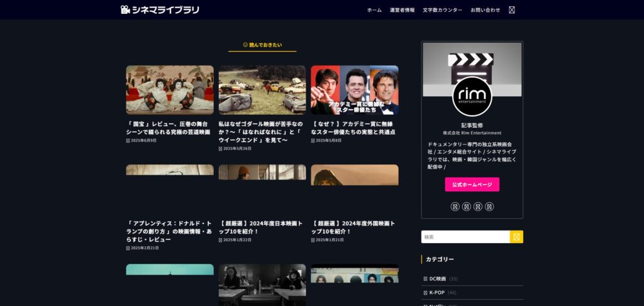
Task: Click the third social icon under 公式ホームページ
Action: [x=478, y=207]
